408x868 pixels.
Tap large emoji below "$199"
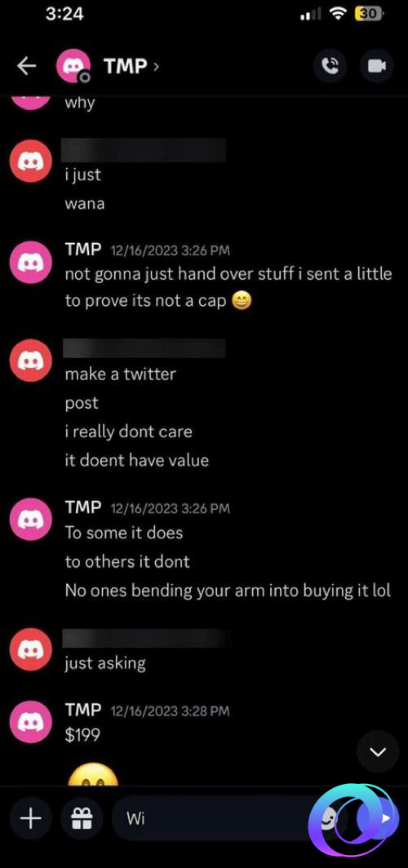(93, 774)
